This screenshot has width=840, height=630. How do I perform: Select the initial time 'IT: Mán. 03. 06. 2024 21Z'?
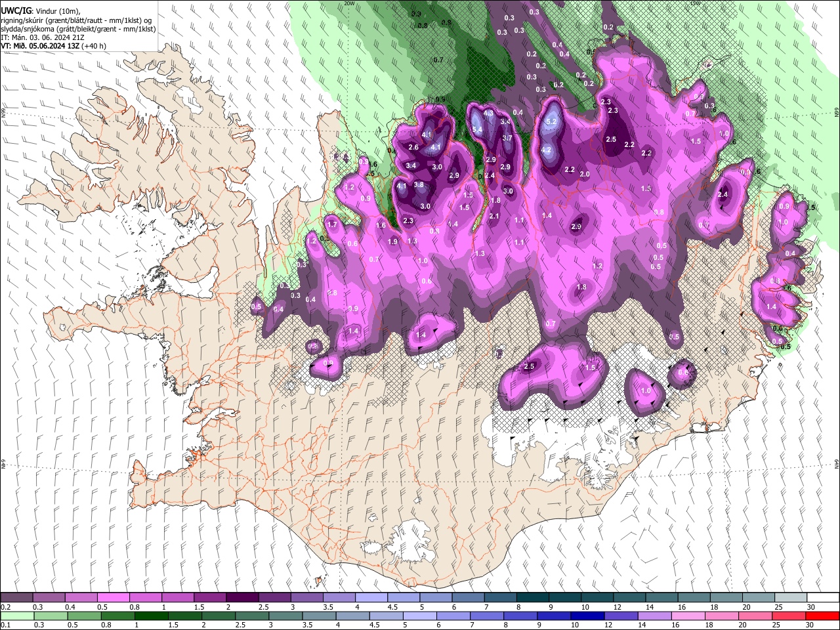42,37
